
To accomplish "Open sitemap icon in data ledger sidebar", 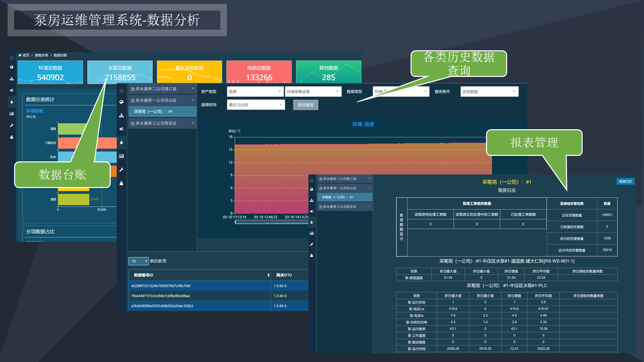I will pos(12,78).
